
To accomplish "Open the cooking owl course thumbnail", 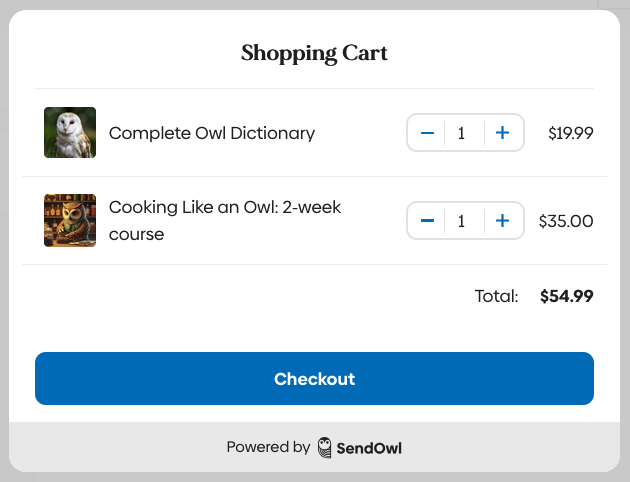I will (70, 221).
